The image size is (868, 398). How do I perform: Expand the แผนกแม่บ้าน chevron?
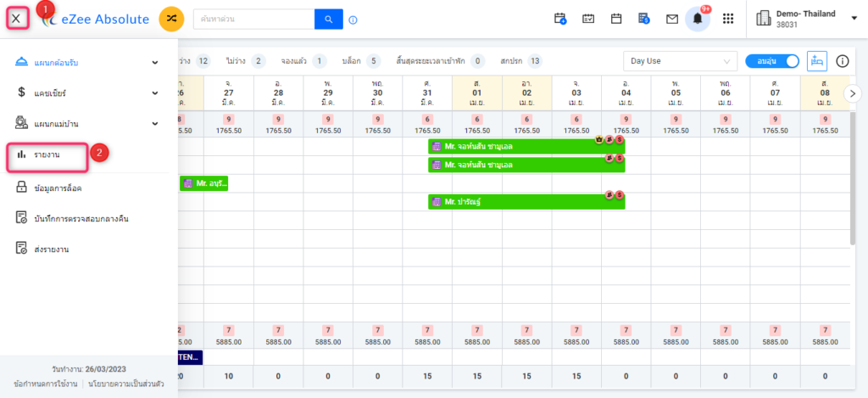tap(155, 123)
